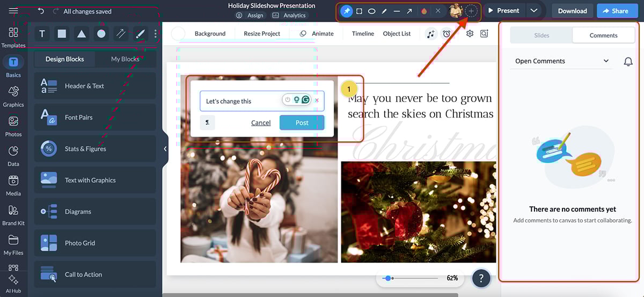Select the pin comment tool
Viewport: 644px width, 297px height.
coord(347,11)
